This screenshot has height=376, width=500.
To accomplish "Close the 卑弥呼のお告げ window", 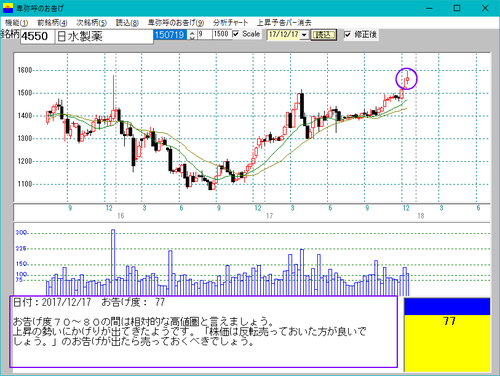I will [x=485, y=8].
